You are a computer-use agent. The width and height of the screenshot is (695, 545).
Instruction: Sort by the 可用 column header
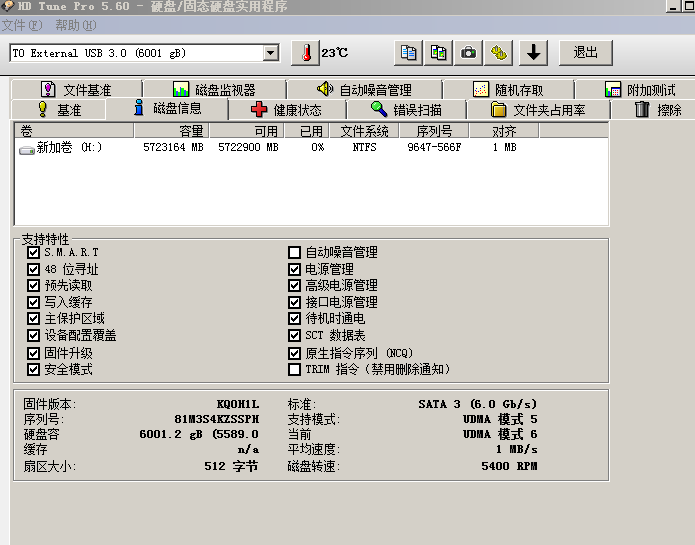247,131
